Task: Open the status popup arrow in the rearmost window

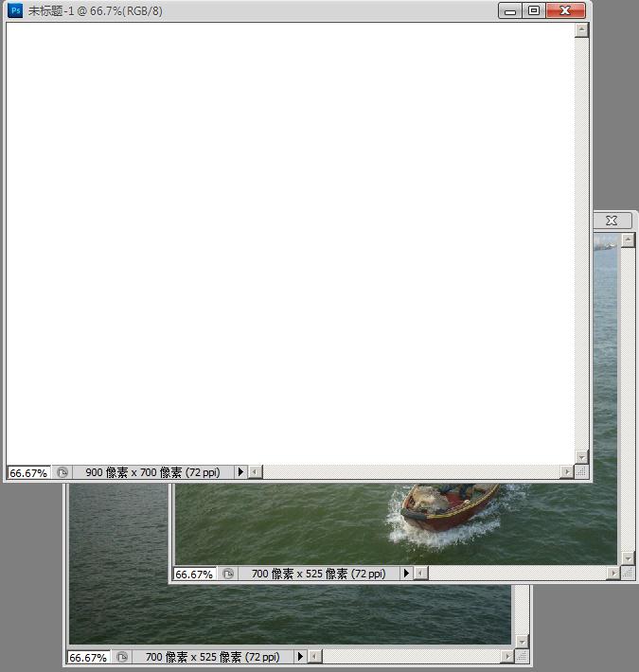Action: (x=300, y=657)
